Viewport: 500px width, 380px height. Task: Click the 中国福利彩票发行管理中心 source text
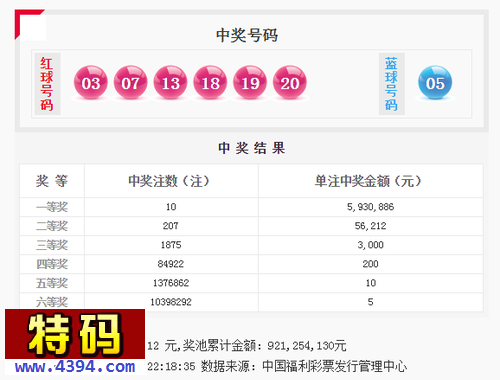335,366
